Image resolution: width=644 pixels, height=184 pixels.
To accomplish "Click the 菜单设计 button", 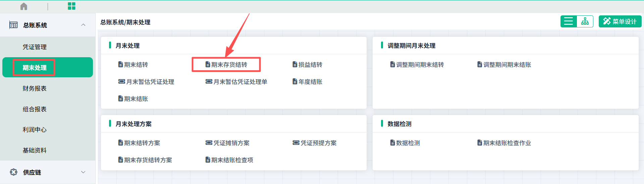I will click(x=620, y=21).
